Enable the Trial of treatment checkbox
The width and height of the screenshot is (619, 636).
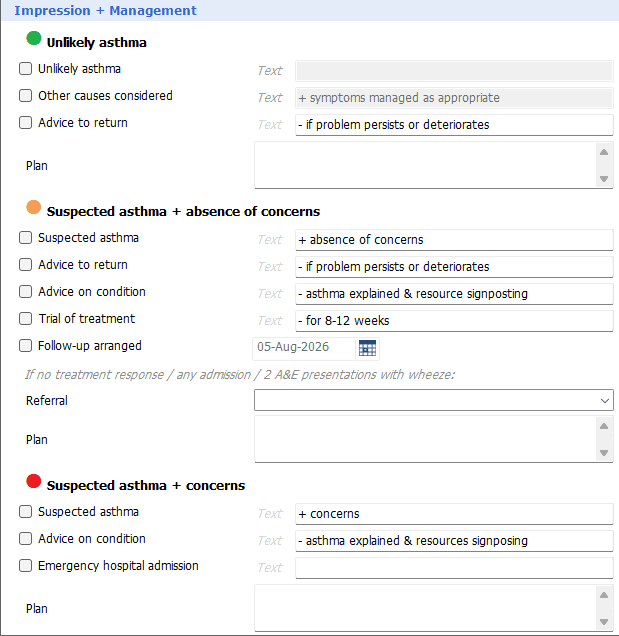click(26, 319)
